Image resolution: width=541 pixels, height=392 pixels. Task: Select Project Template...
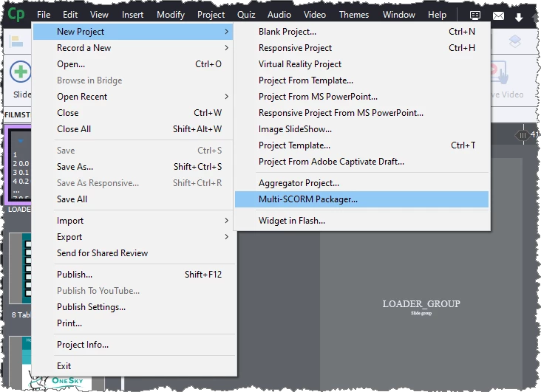(361, 145)
